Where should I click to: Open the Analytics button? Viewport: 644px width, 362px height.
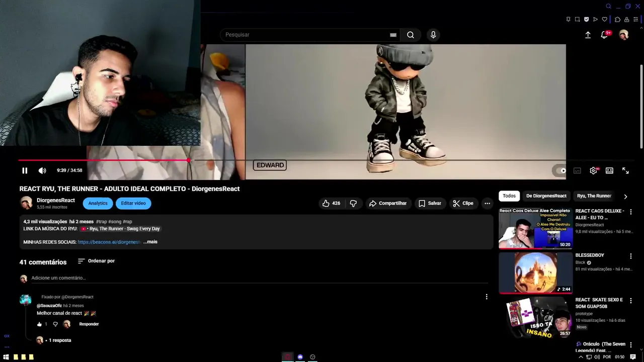pyautogui.click(x=98, y=203)
